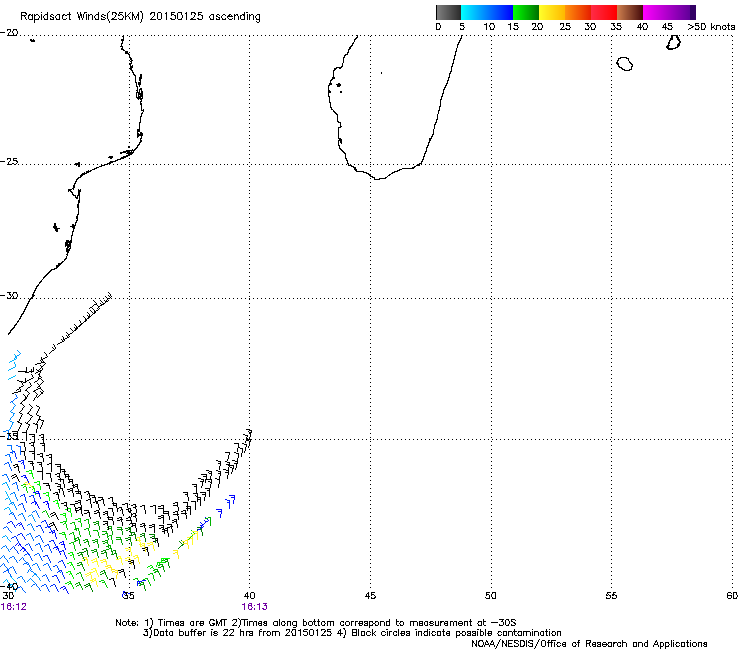The height and width of the screenshot is (650, 740).
Task: Click the title text 'Rapidscat Winds(25KM) 20150125 ascending'
Action: click(140, 17)
